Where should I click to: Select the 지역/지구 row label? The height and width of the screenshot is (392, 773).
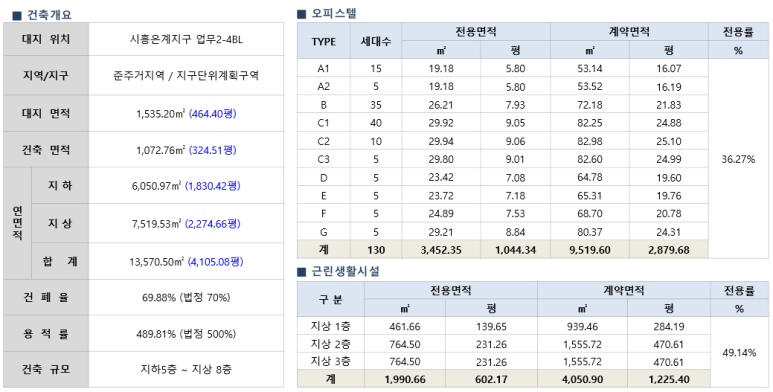(x=46, y=75)
